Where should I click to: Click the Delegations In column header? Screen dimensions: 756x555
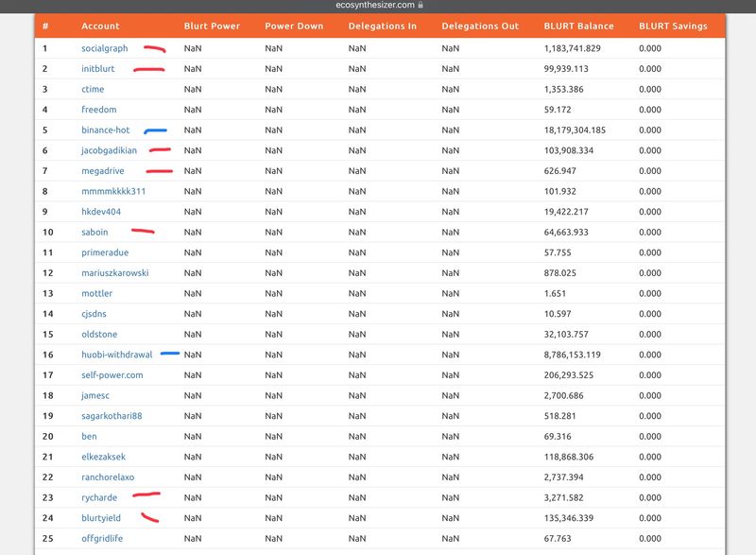382,26
